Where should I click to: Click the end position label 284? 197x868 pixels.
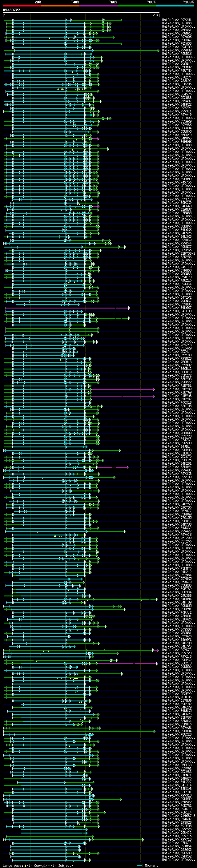(155, 15)
